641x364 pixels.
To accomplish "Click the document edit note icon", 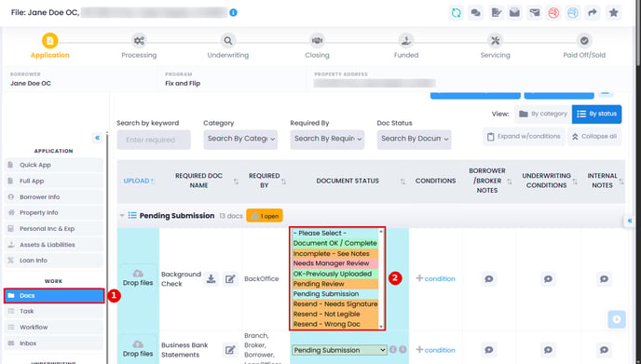I will point(497,13).
